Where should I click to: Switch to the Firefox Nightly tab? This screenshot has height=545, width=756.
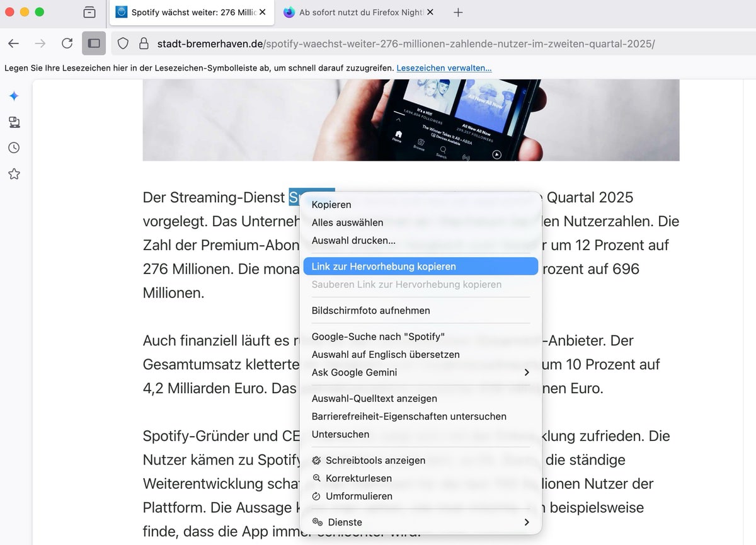(x=359, y=13)
